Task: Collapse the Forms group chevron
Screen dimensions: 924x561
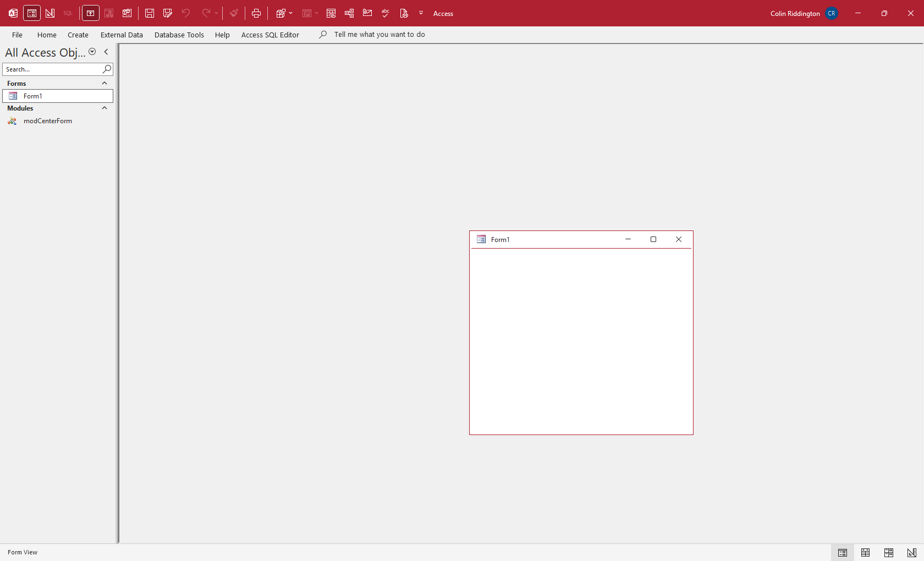Action: point(105,83)
